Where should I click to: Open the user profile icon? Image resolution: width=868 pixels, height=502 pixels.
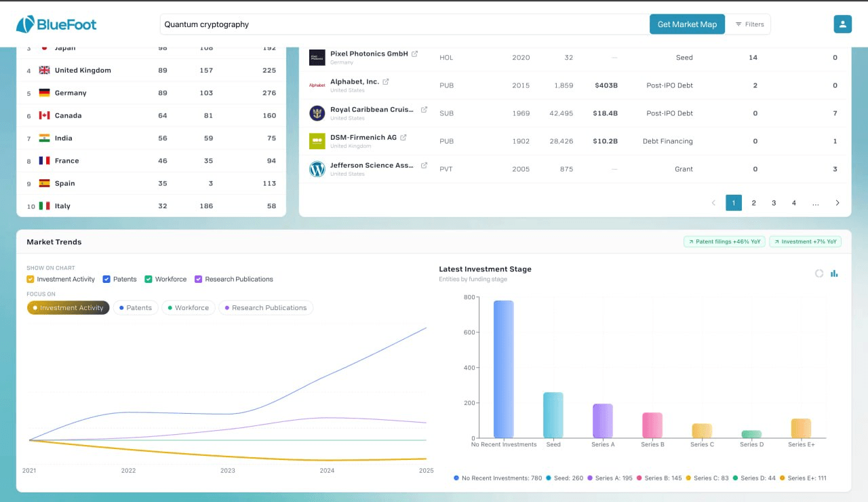tap(842, 24)
